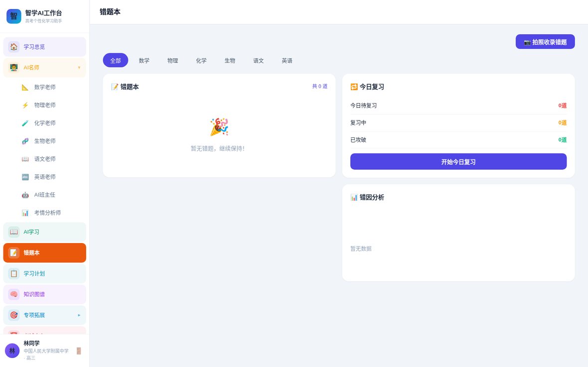Click the red 0道 value for 今日待复习
This screenshot has height=367, width=588.
tap(563, 106)
